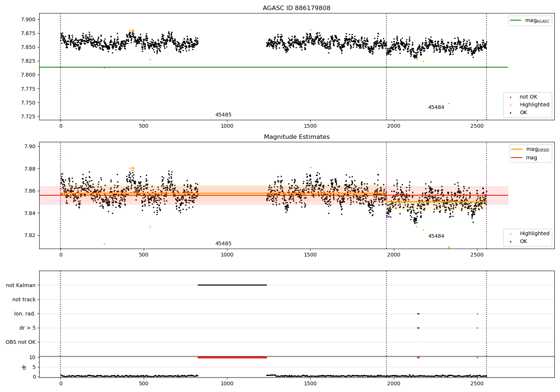560x392 pixels.
Task: Click the 'dr > 5' row label
Action: click(x=28, y=328)
